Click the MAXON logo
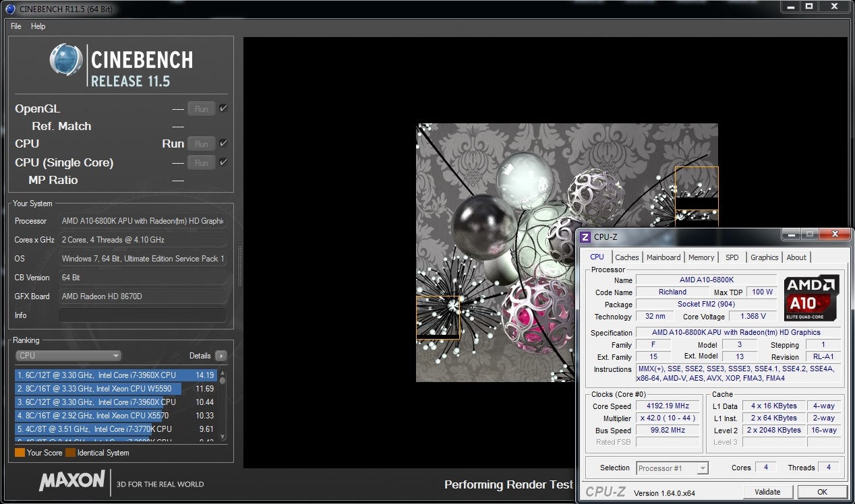Viewport: 855px width, 504px height. coord(71,482)
